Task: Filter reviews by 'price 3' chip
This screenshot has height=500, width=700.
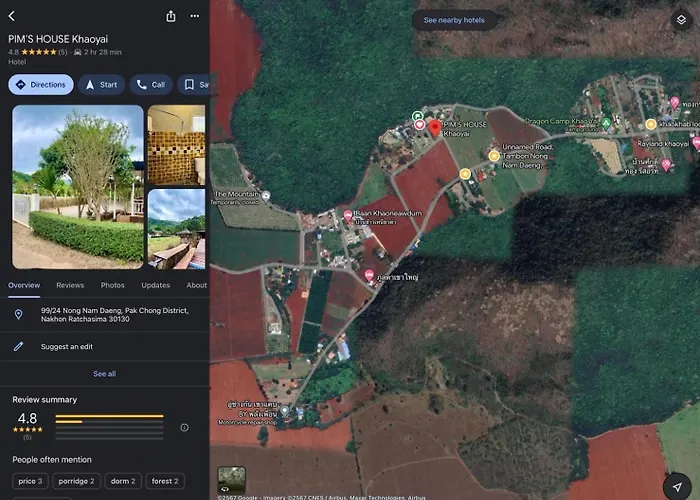Action: 30,481
